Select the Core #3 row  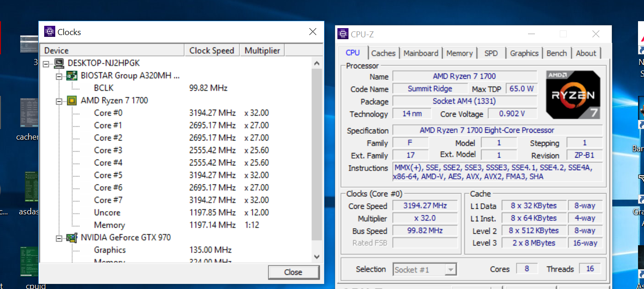coord(108,150)
